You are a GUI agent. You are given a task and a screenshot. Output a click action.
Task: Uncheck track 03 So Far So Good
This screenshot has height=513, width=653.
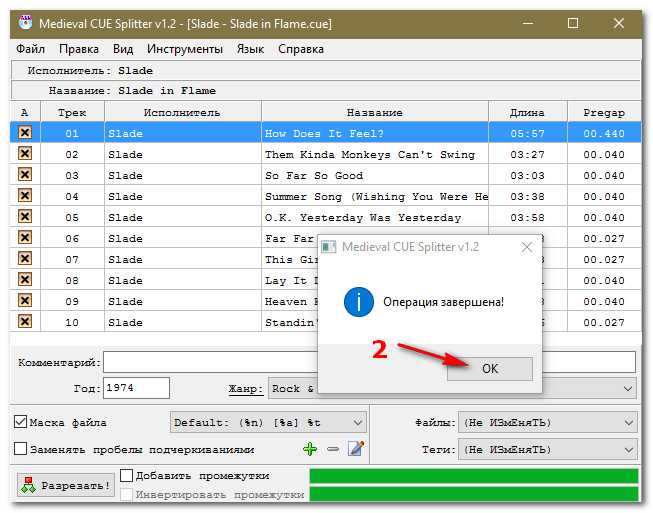(x=25, y=174)
